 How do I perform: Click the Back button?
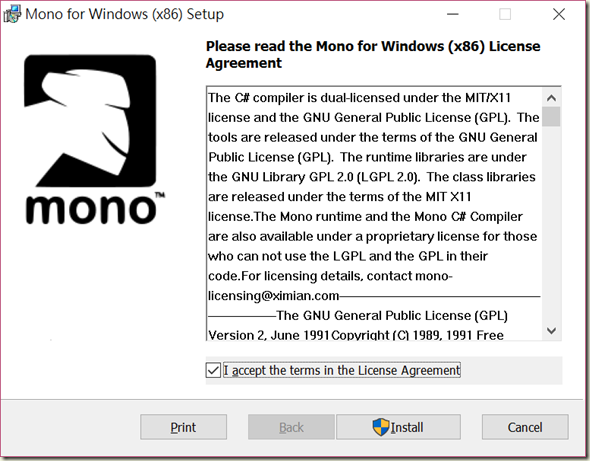coord(291,427)
